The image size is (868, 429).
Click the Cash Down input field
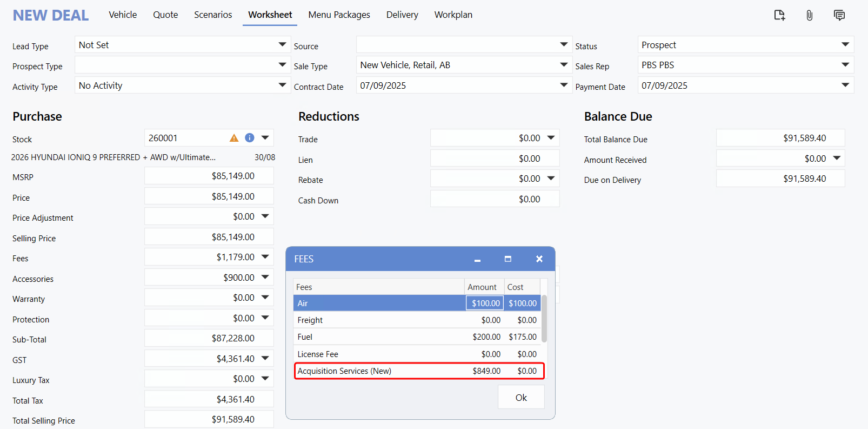(494, 199)
